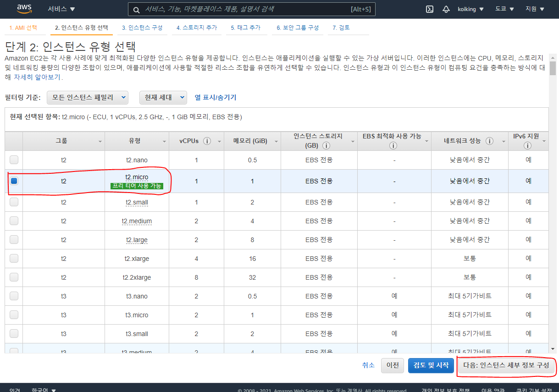Select the t2.small row checkbox
The height and width of the screenshot is (392, 559).
tap(14, 202)
